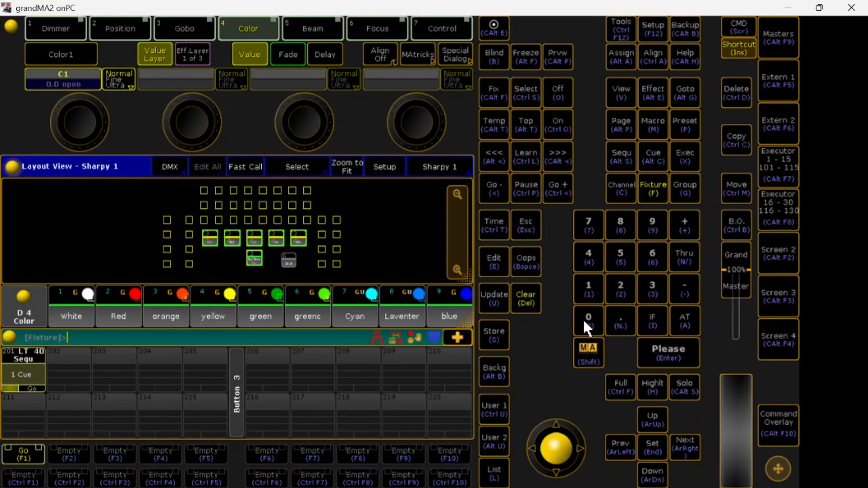Switch to the Gobo preset tab
The image size is (868, 488).
[x=184, y=28]
